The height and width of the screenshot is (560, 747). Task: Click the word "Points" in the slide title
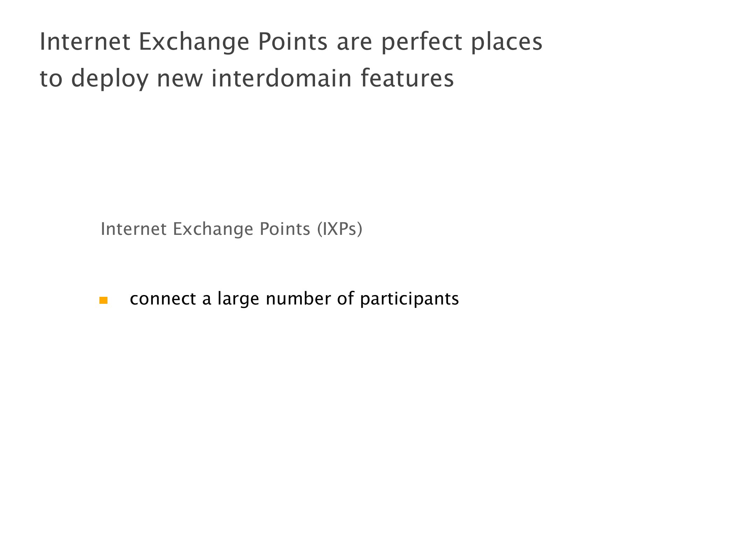(x=293, y=42)
